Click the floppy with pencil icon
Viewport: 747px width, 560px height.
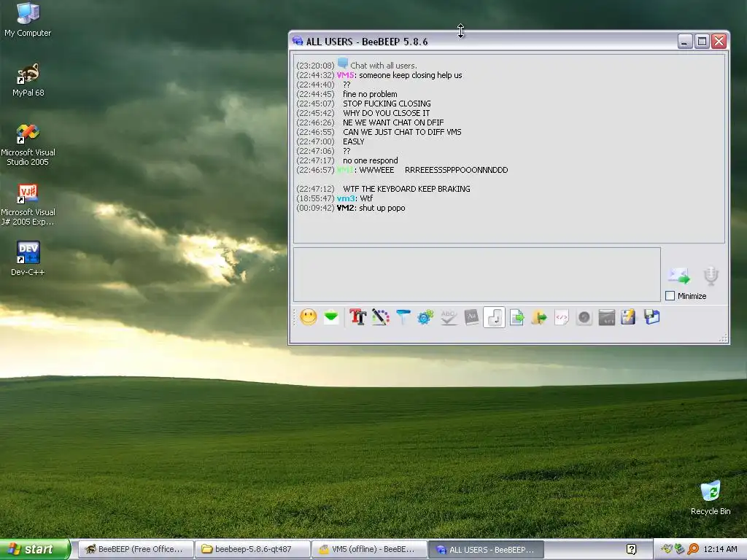[628, 317]
